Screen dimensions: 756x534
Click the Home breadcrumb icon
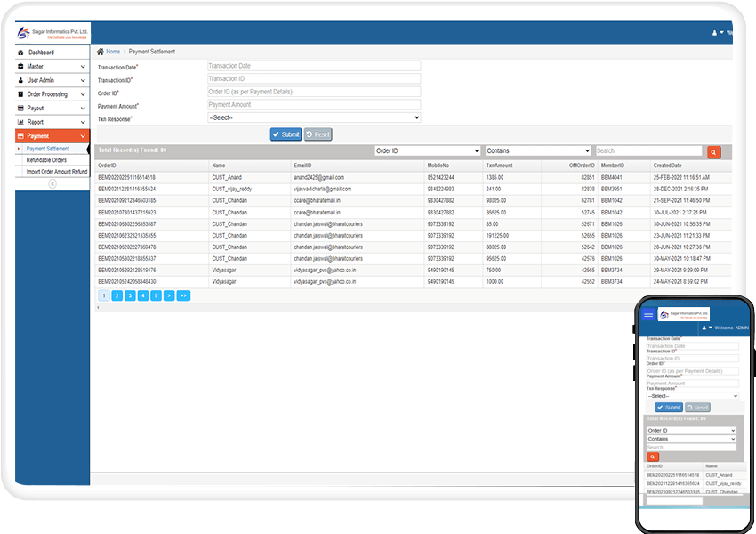click(101, 51)
